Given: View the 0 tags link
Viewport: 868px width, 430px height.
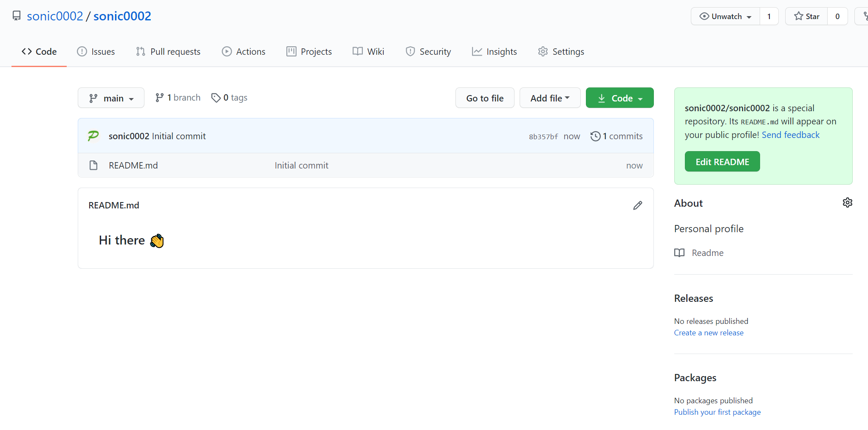Looking at the screenshot, I should click(x=229, y=98).
